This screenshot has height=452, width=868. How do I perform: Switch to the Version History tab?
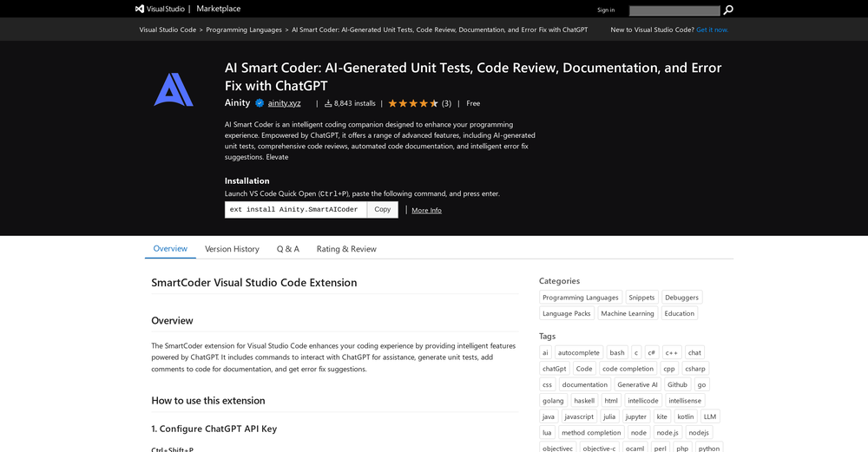point(232,249)
